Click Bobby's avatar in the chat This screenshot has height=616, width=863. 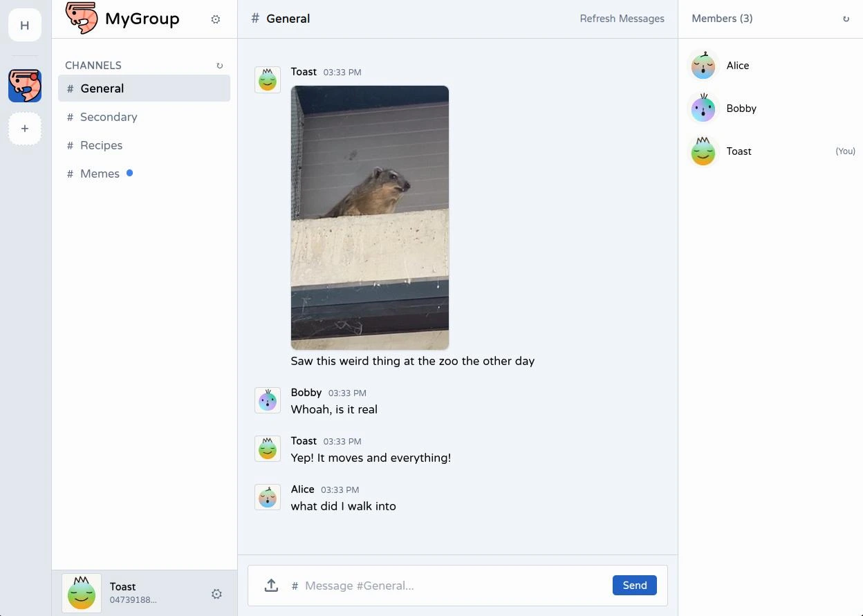click(x=268, y=400)
